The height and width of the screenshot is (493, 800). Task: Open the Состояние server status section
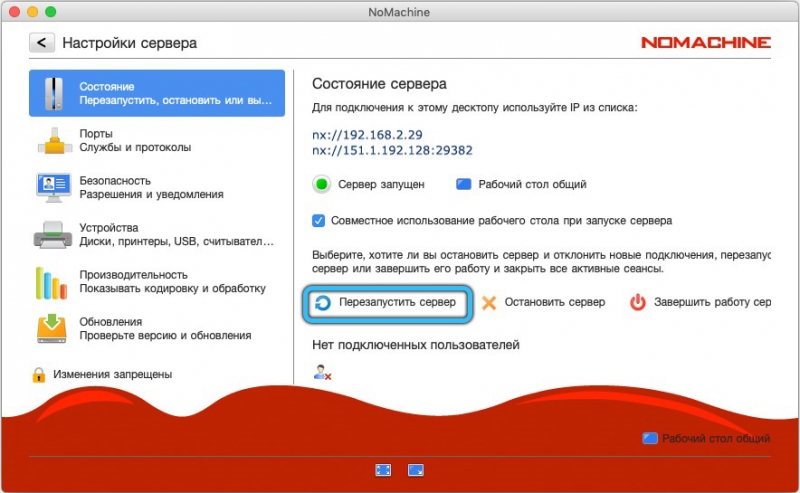pos(157,93)
